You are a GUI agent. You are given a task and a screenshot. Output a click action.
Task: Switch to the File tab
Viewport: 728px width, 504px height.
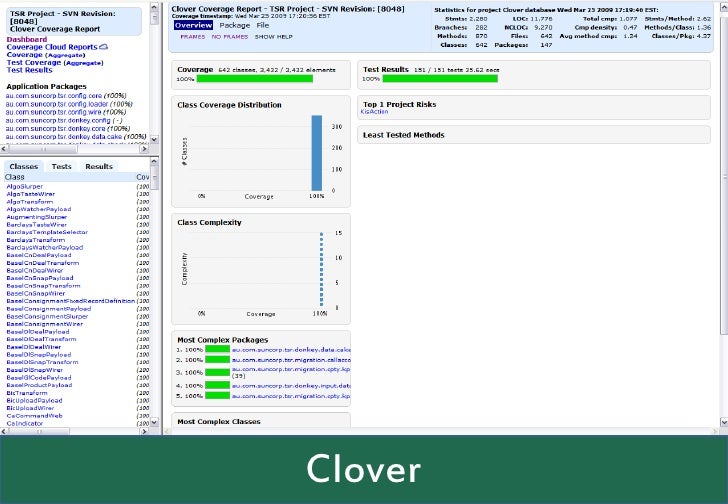click(262, 25)
